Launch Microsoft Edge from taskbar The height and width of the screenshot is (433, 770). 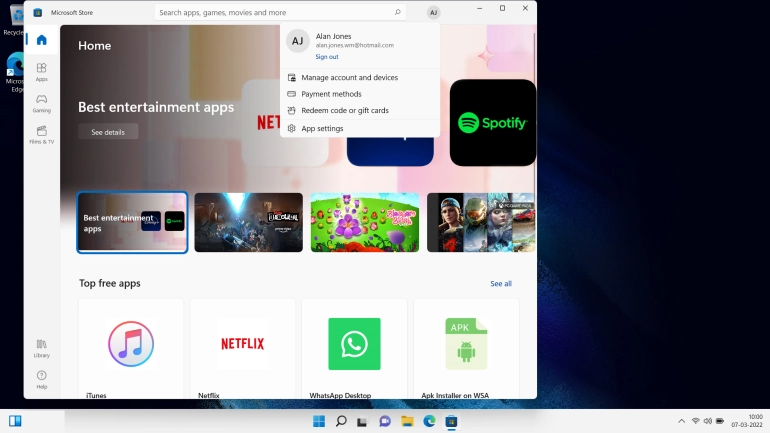(429, 421)
